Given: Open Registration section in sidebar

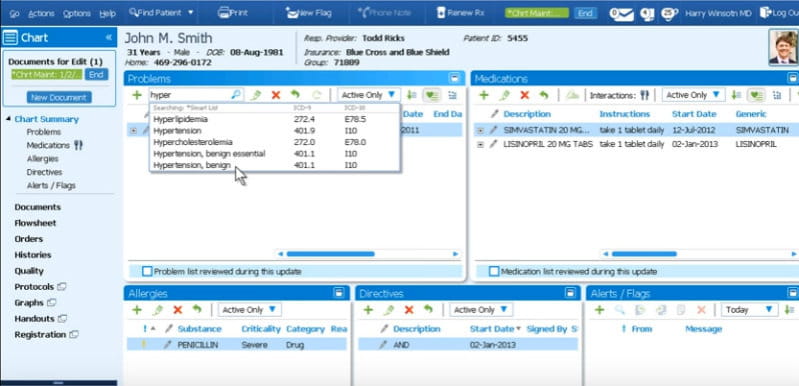Looking at the screenshot, I should click(x=40, y=335).
